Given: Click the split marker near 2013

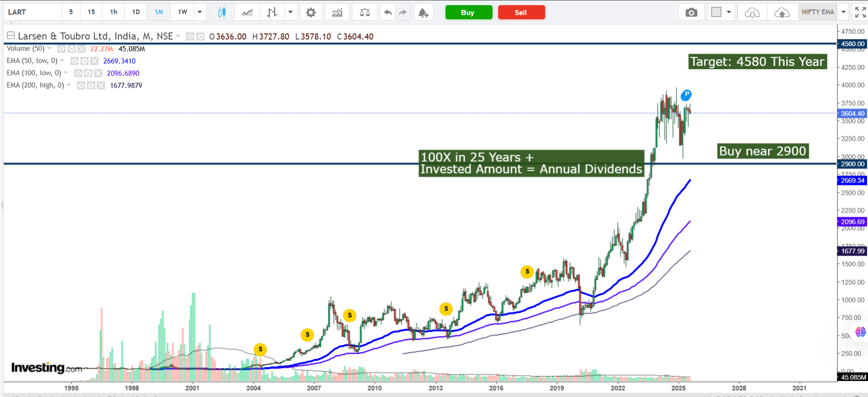Looking at the screenshot, I should 446,309.
